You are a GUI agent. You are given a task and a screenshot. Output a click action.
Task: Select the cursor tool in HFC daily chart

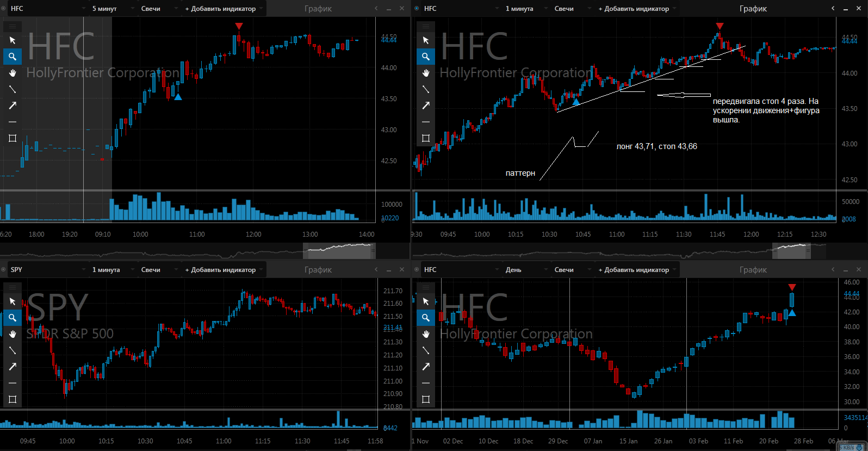426,301
